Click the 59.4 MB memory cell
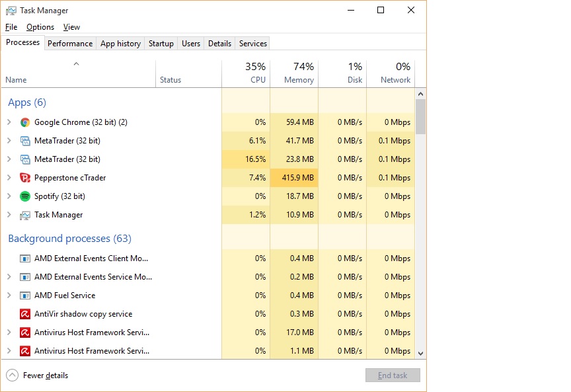The image size is (571, 392). 294,122
